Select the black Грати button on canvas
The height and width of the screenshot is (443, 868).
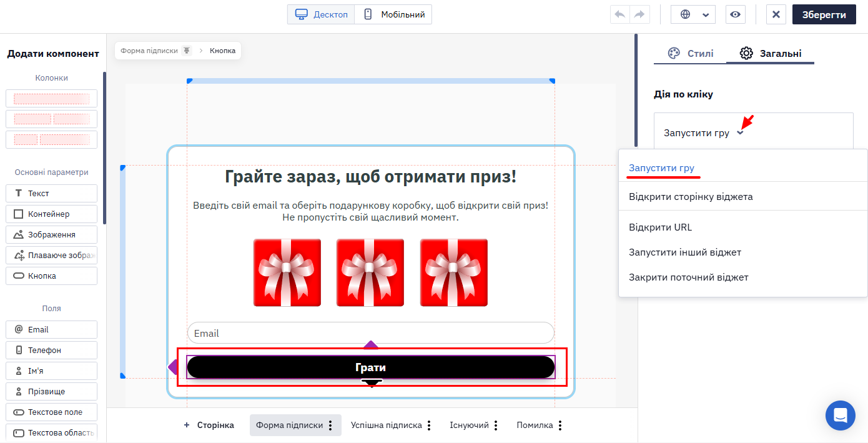click(371, 367)
